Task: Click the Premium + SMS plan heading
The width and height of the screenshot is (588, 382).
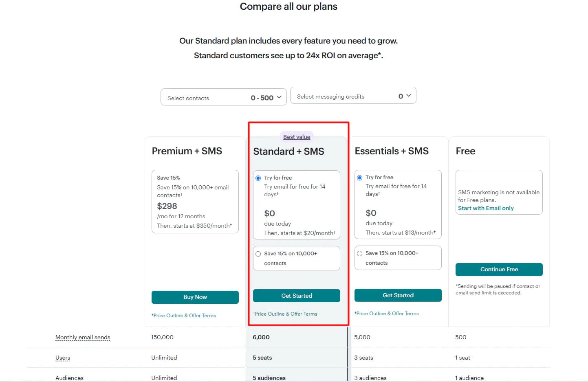Action: click(187, 151)
